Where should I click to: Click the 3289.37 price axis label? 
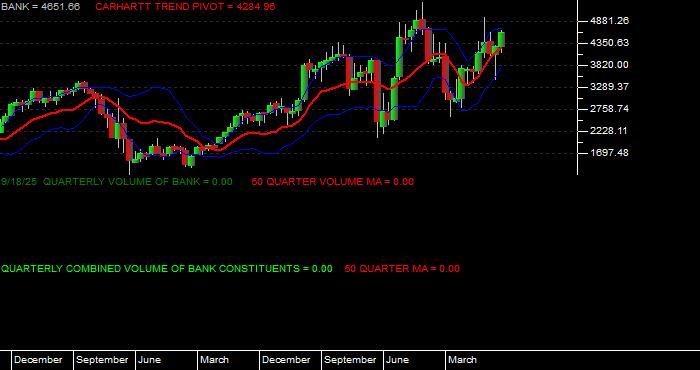point(609,87)
